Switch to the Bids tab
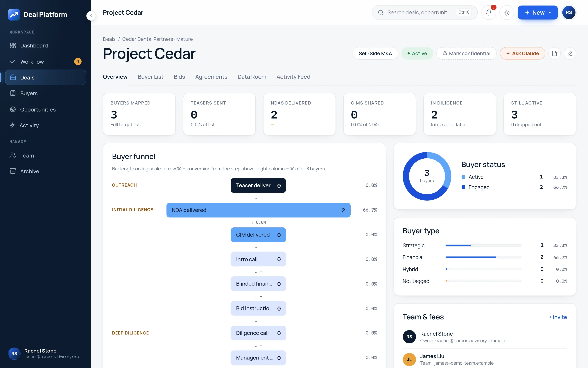 179,77
